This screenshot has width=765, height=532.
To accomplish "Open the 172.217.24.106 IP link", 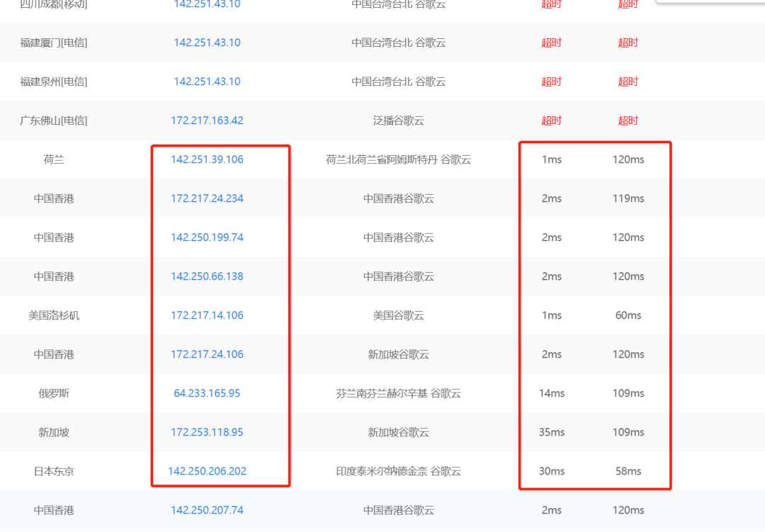I will 207,355.
